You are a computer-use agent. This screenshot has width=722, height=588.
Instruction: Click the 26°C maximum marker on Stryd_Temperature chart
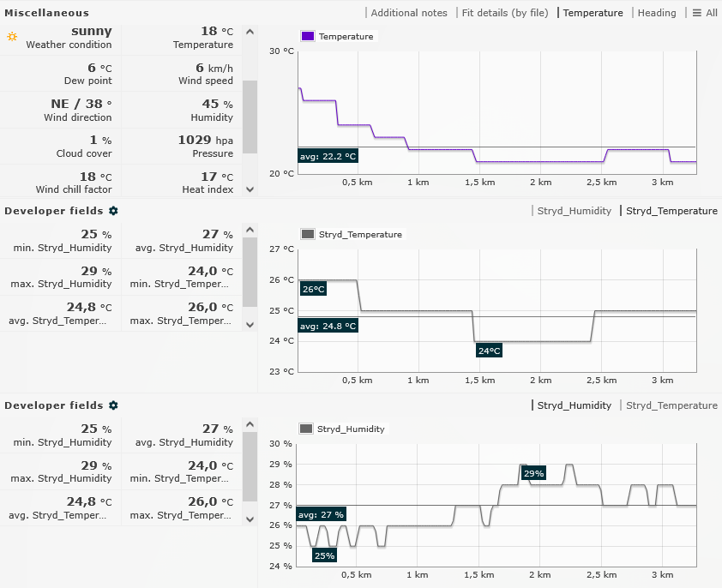pos(314,290)
